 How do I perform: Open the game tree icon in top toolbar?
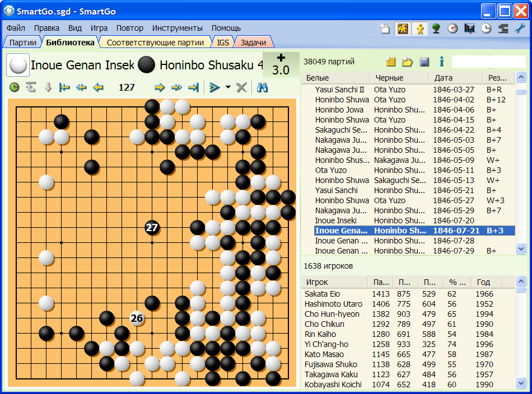(x=436, y=29)
